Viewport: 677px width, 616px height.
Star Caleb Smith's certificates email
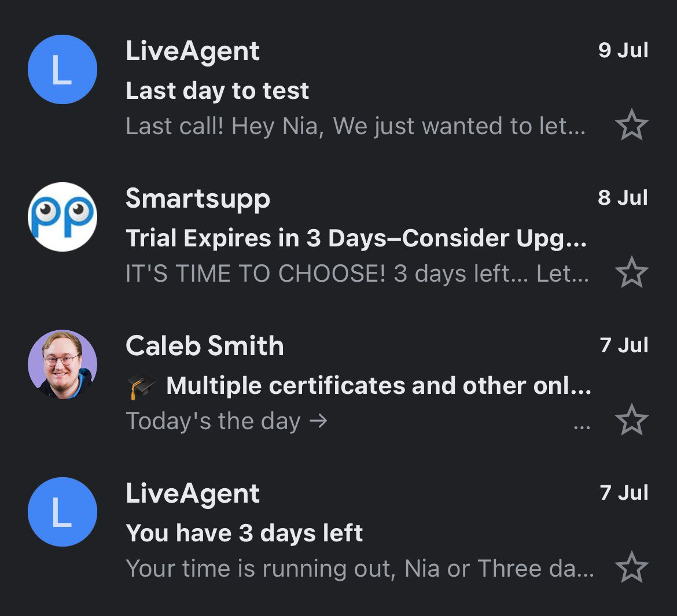click(x=631, y=420)
